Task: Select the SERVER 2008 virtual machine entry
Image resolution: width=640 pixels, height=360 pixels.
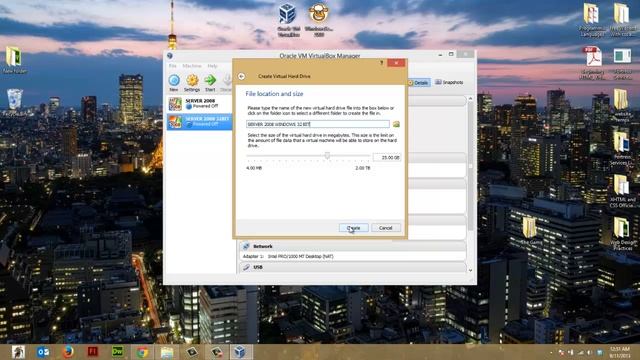Action: click(199, 104)
